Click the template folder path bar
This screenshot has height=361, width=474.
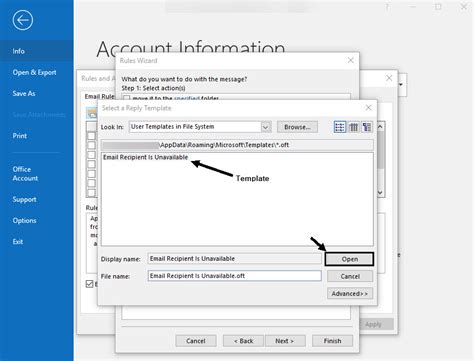(x=237, y=145)
